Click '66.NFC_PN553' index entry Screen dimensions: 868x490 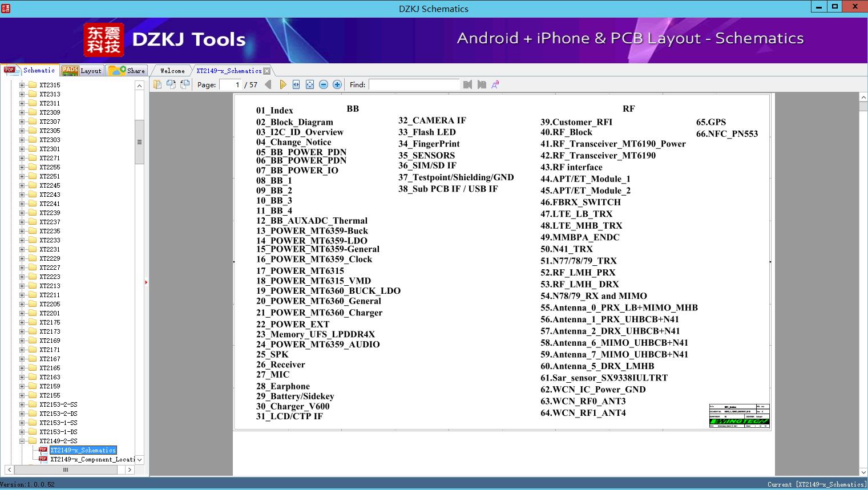tap(727, 134)
